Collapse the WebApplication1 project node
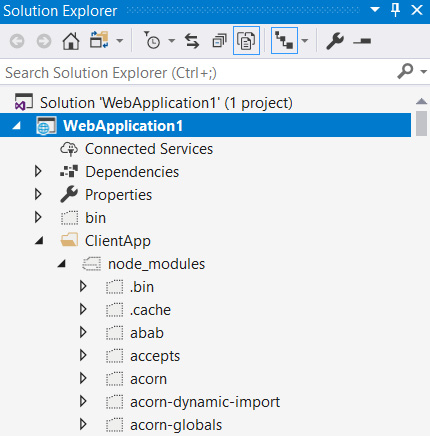430x436 pixels. click(x=17, y=126)
